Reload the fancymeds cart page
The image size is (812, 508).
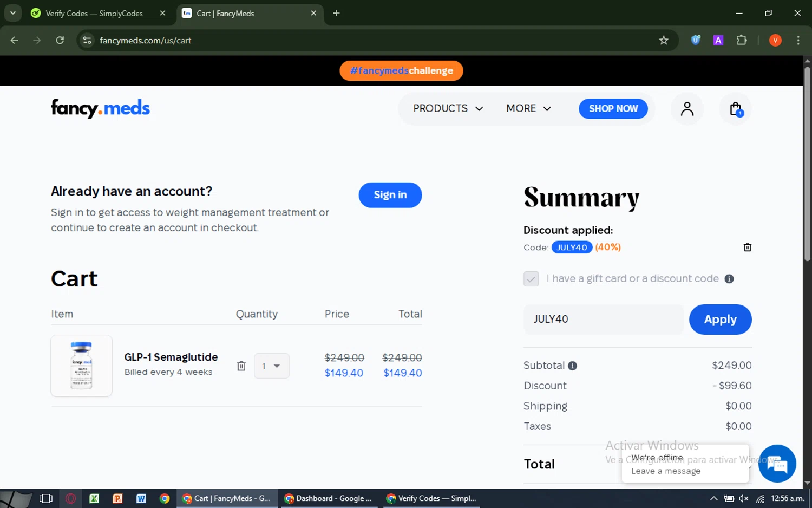coord(60,40)
